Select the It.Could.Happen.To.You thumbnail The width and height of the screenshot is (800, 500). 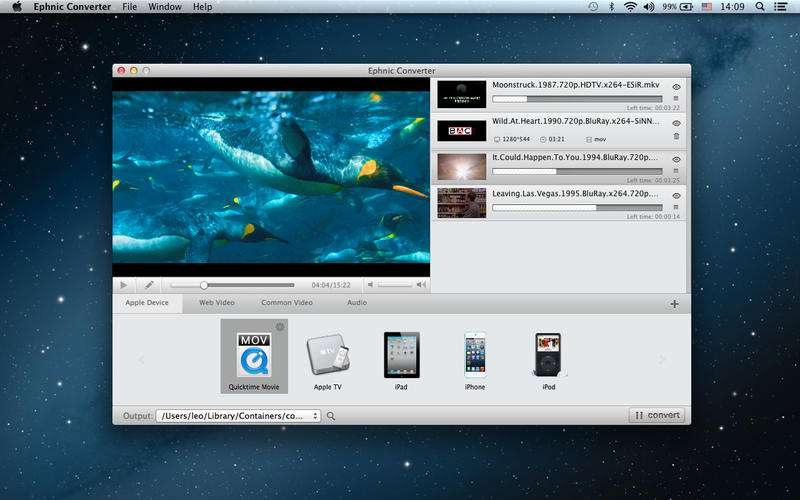pos(462,166)
